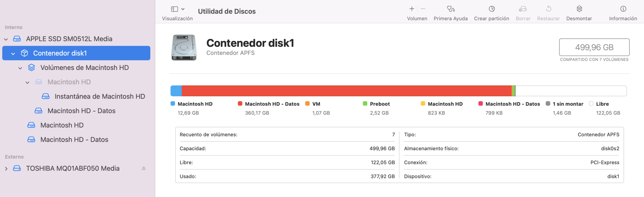This screenshot has width=644, height=197.
Task: Click the Preboot legend label
Action: point(380,104)
